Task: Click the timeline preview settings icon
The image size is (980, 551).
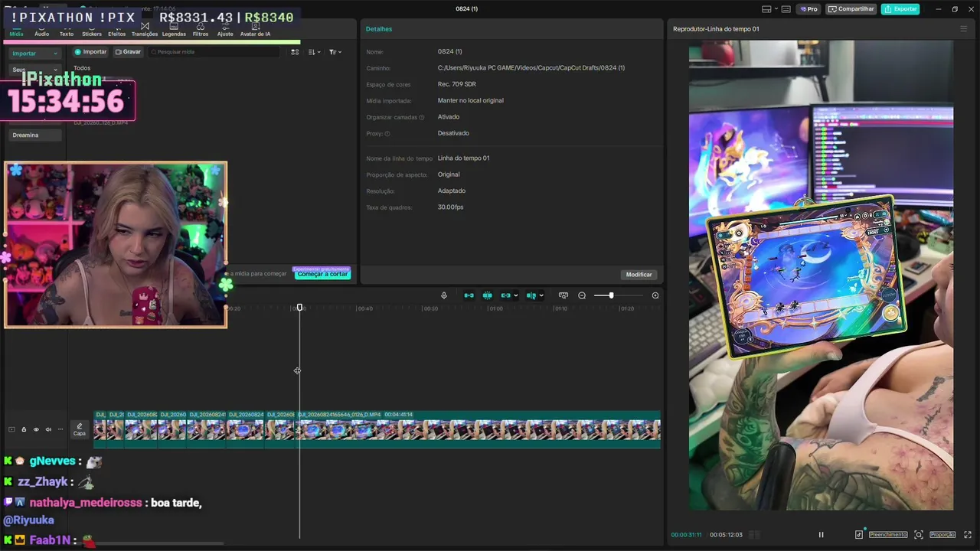Action: pyautogui.click(x=563, y=295)
